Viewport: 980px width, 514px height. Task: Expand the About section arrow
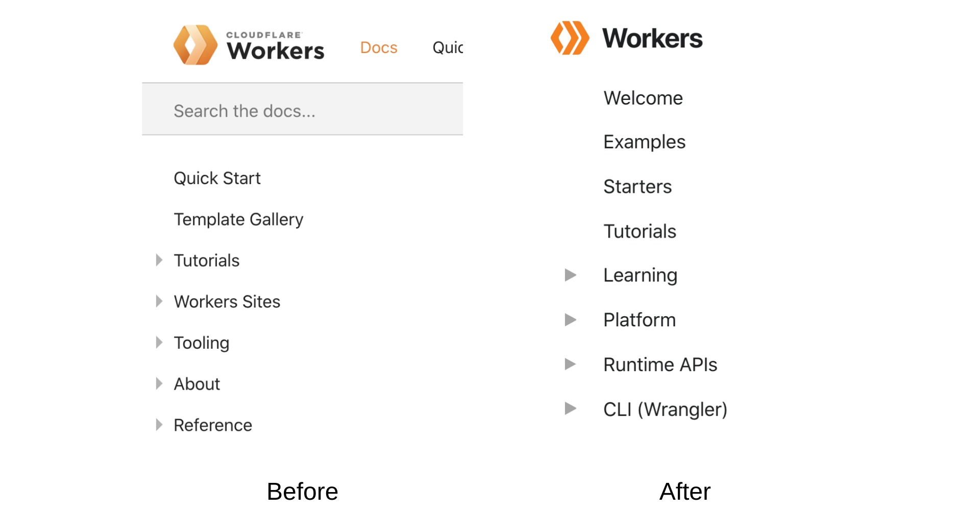pos(159,383)
